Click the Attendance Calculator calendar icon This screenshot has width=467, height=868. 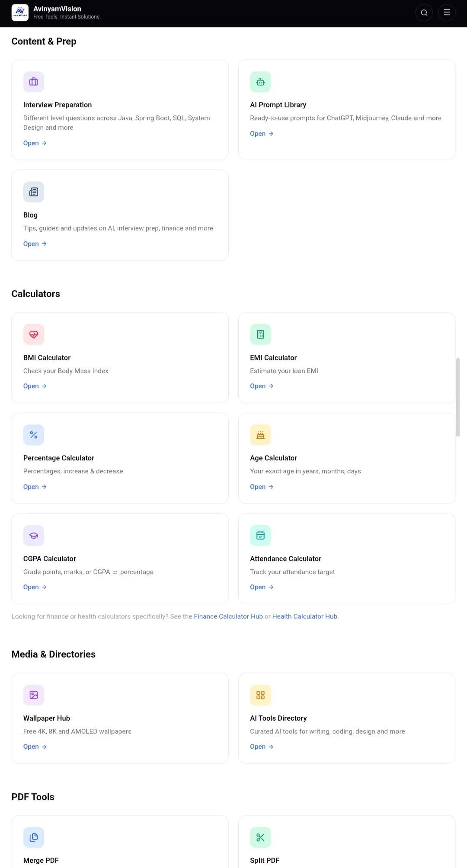click(260, 536)
